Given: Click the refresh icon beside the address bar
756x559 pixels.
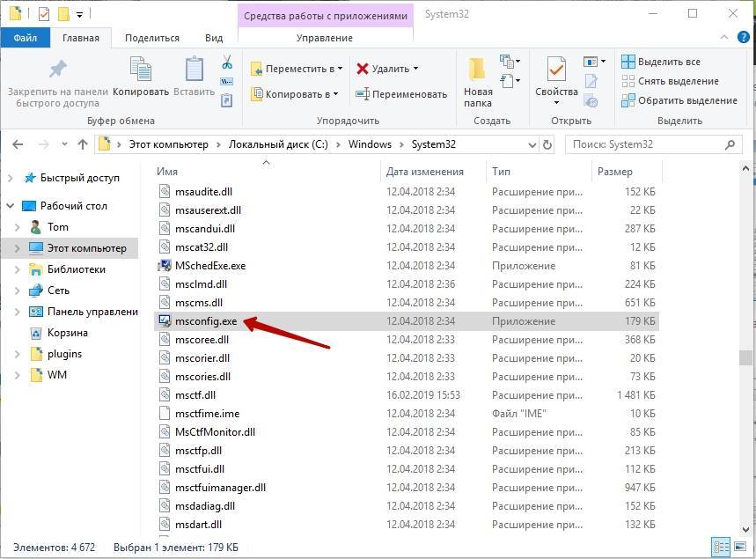Looking at the screenshot, I should 547,144.
